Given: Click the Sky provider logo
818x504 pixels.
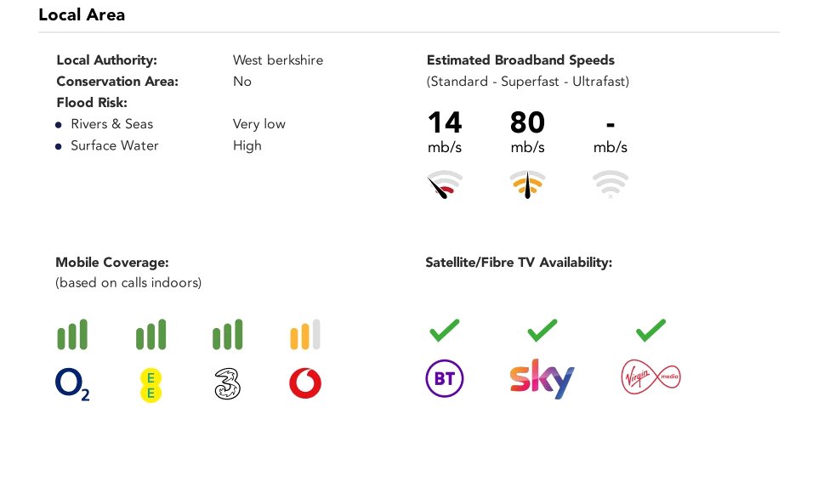Looking at the screenshot, I should [542, 379].
